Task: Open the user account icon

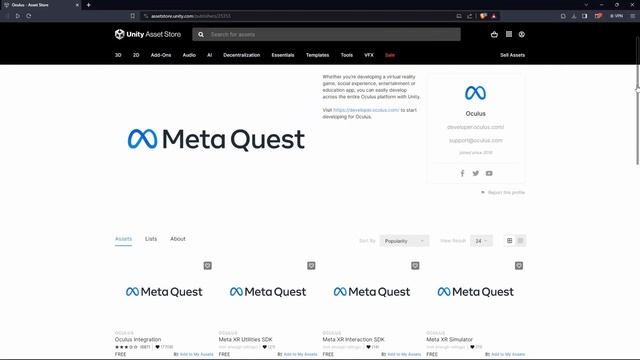Action: (x=522, y=34)
